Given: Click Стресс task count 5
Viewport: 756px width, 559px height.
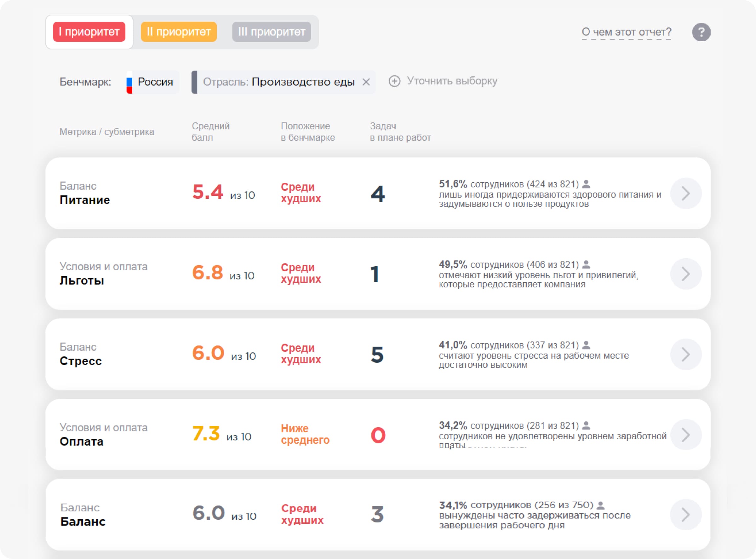Looking at the screenshot, I should point(377,354).
